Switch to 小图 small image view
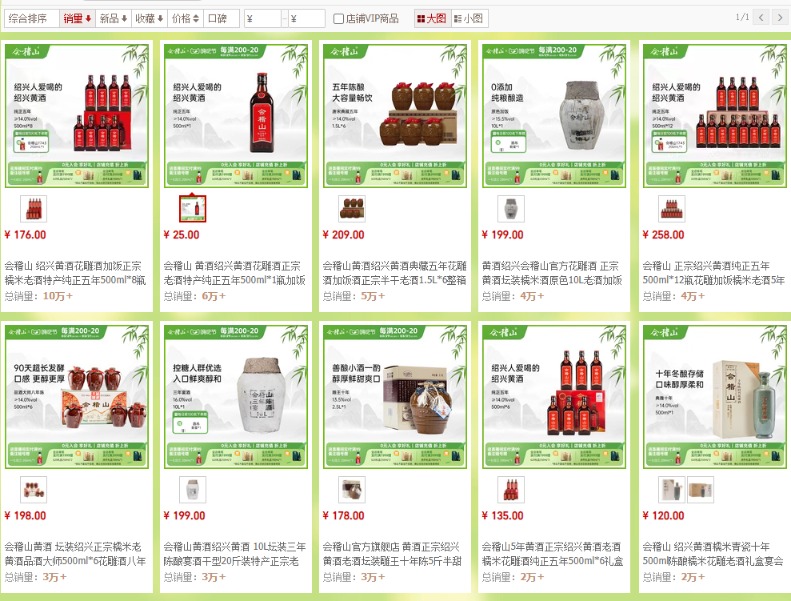 tap(469, 19)
